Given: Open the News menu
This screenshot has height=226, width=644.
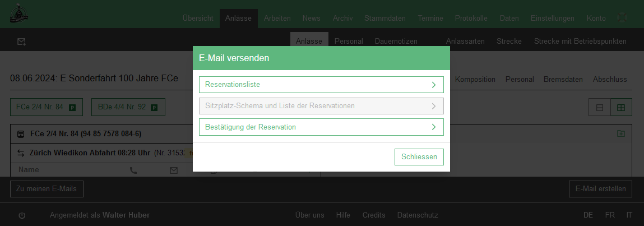Looking at the screenshot, I should pyautogui.click(x=312, y=19).
